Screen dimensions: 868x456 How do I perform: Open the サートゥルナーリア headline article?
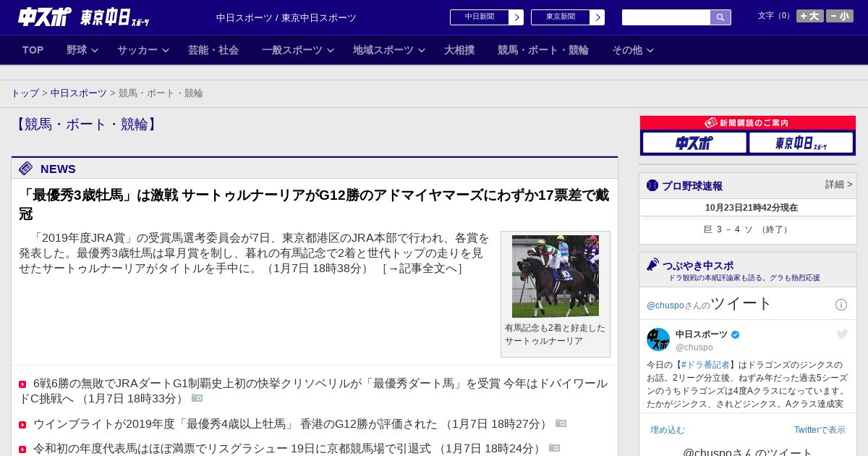point(314,204)
